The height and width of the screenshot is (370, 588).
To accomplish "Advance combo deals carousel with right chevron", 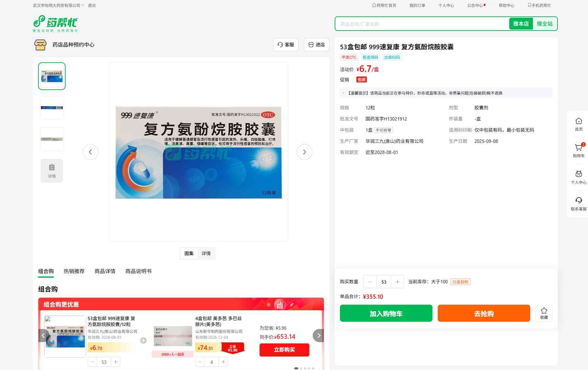I will pos(318,336).
